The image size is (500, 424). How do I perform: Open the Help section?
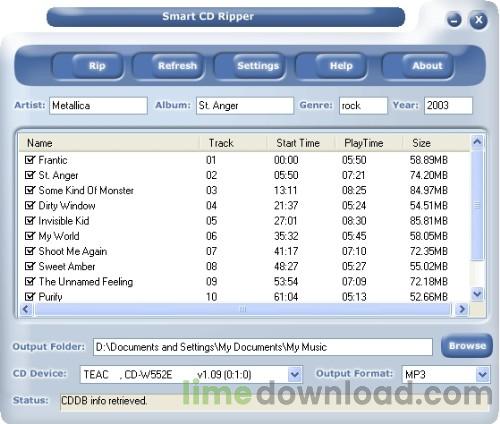pyautogui.click(x=341, y=66)
